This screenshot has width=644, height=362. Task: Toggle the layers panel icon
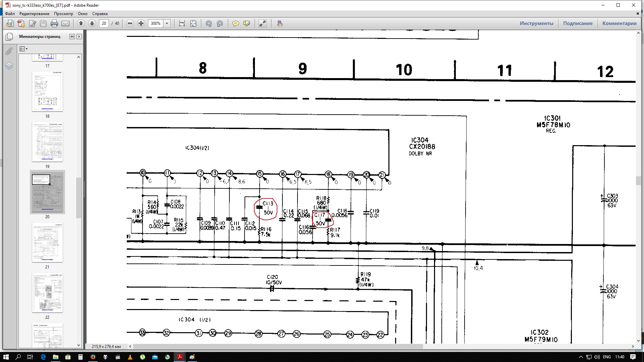point(9,66)
